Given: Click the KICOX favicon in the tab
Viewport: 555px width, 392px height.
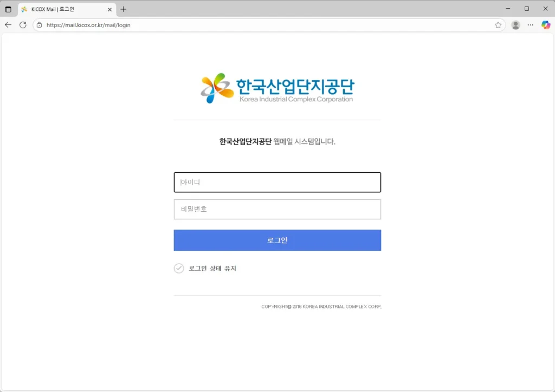Looking at the screenshot, I should click(x=24, y=10).
